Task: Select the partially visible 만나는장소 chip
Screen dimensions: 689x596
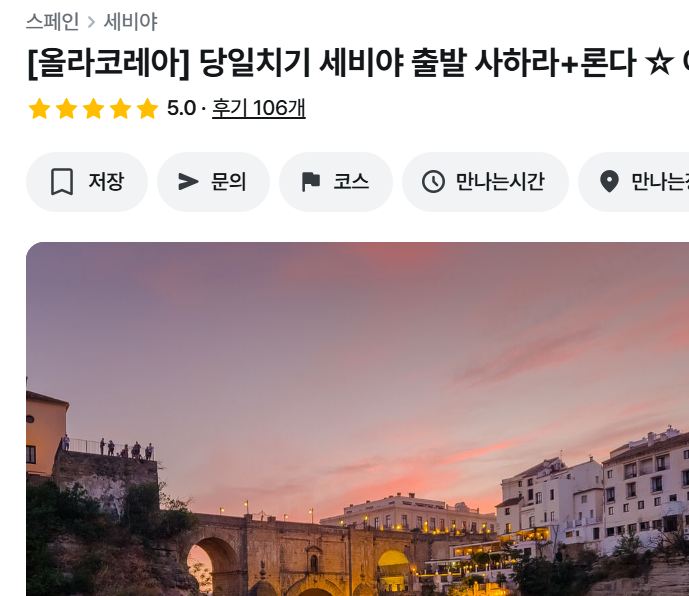Action: (634, 182)
